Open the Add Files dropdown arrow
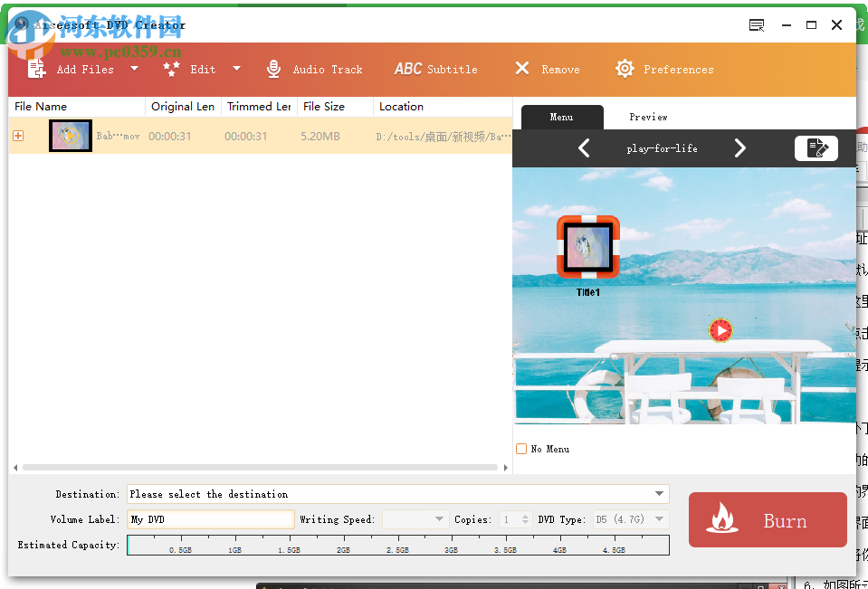This screenshot has height=589, width=868. 133,68
